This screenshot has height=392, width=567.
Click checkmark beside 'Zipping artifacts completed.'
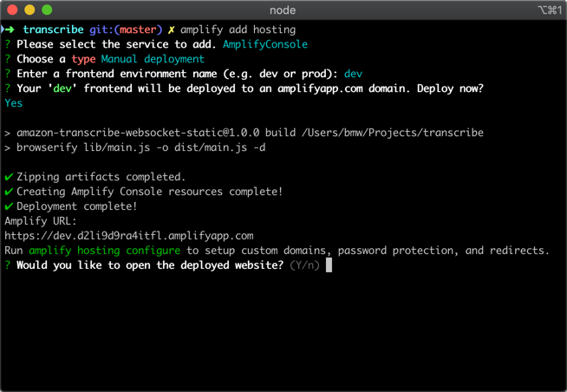9,177
